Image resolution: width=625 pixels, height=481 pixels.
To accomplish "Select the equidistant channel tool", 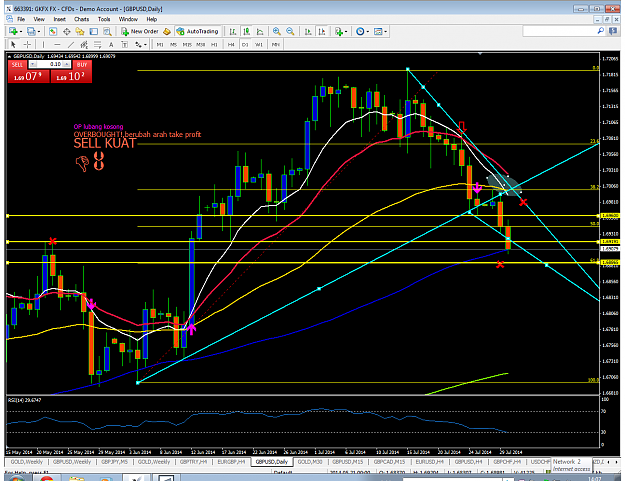I will (x=84, y=45).
